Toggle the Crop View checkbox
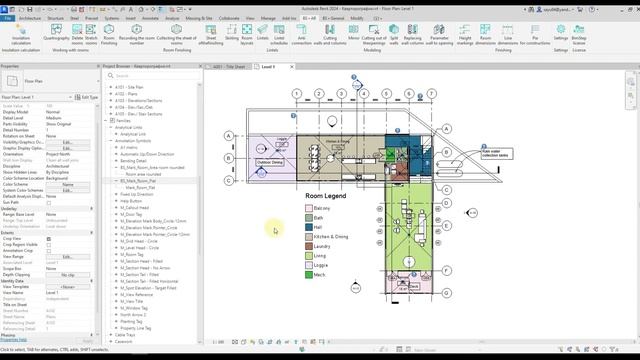Image resolution: width=640 pixels, height=360 pixels. [49, 239]
